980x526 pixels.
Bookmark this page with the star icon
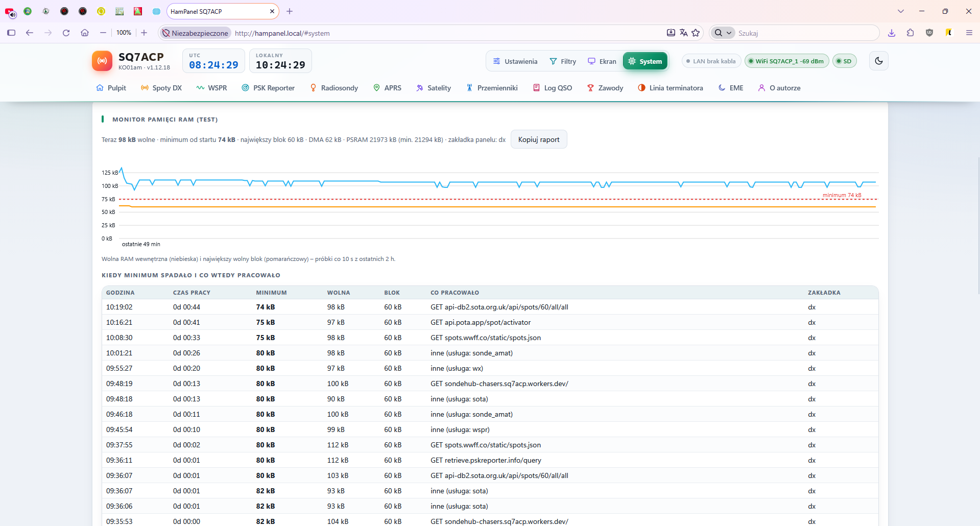pos(696,33)
